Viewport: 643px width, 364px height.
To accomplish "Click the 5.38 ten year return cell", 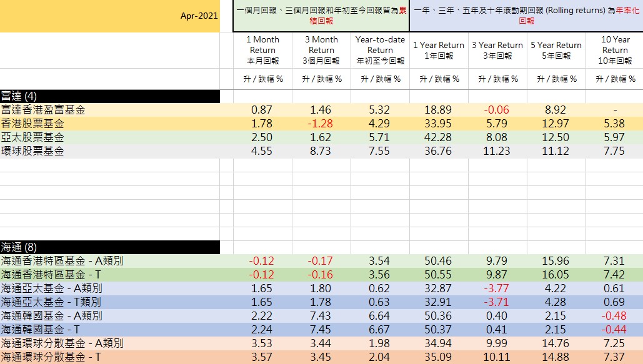I will pos(614,124).
